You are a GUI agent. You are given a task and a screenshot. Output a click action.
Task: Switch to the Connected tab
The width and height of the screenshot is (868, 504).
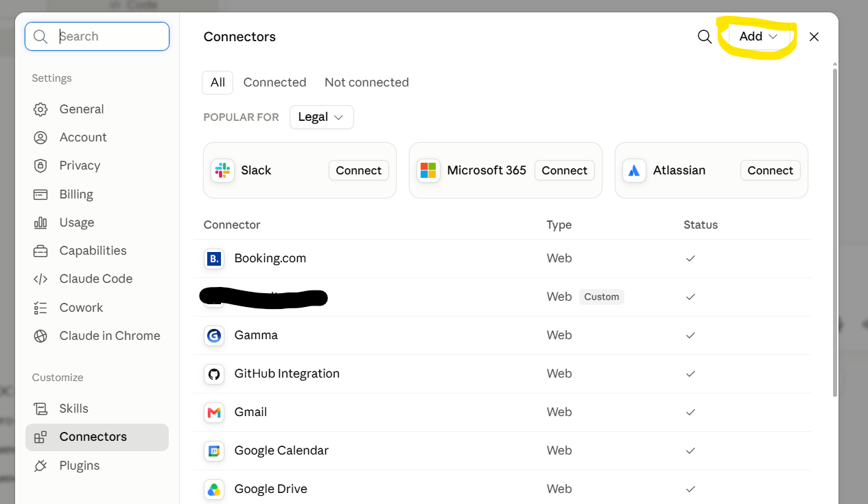(x=274, y=82)
